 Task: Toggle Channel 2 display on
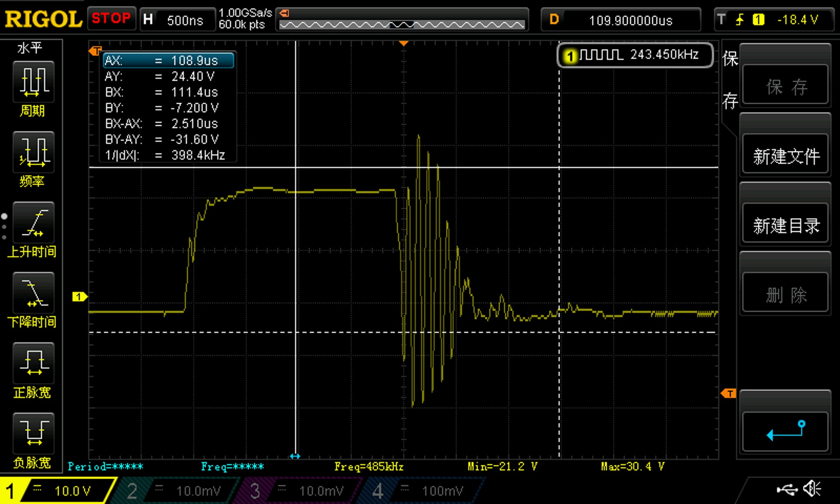click(x=133, y=490)
